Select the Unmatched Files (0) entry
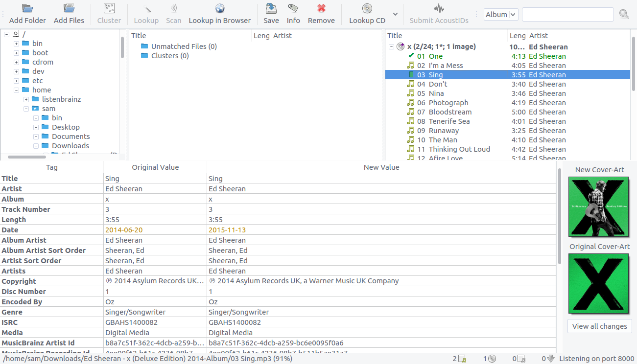 coord(184,46)
